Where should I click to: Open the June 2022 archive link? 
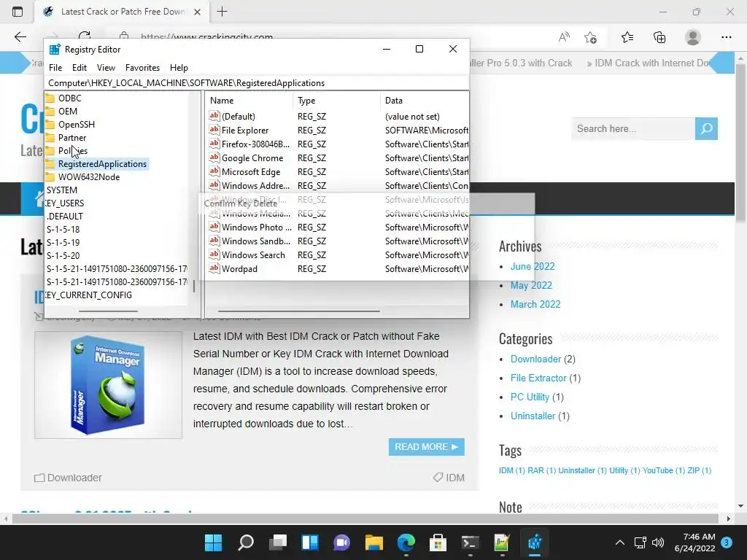coord(533,266)
